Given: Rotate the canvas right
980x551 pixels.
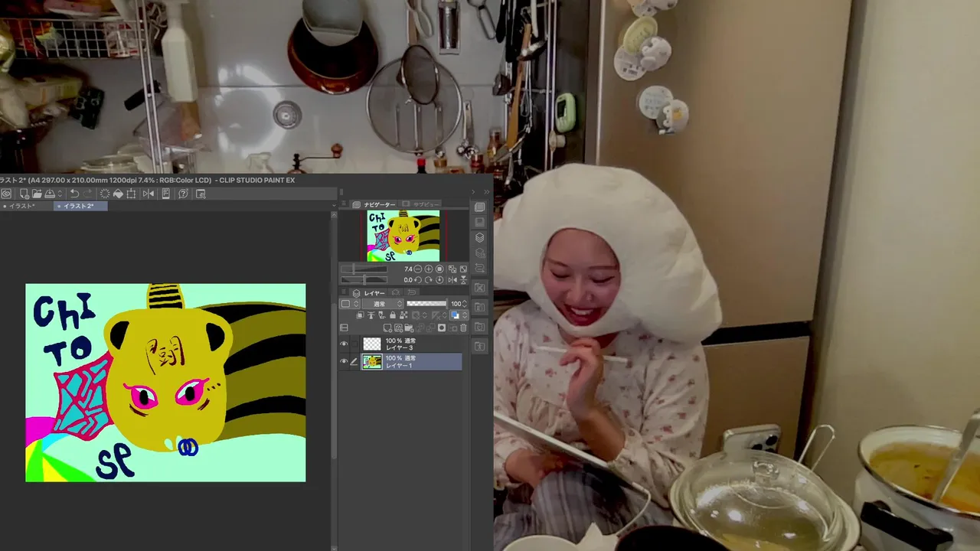Looking at the screenshot, I should tap(429, 280).
